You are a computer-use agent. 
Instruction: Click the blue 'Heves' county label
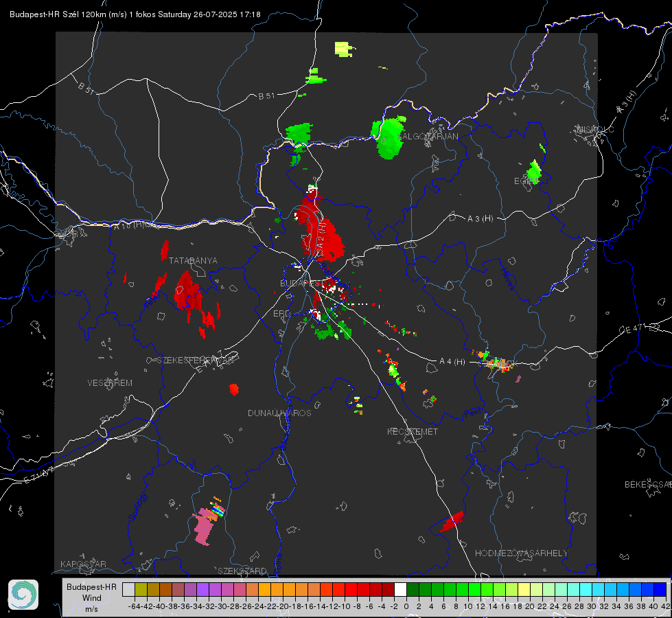point(507,279)
